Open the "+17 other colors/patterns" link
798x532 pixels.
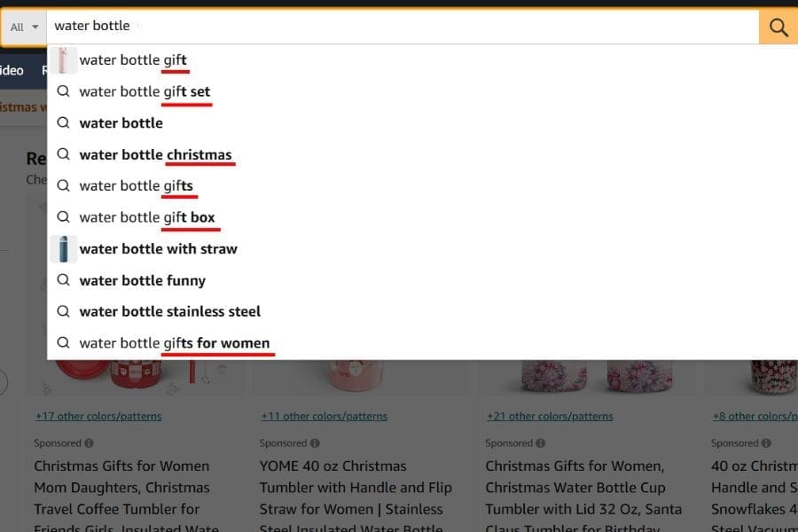(x=98, y=416)
